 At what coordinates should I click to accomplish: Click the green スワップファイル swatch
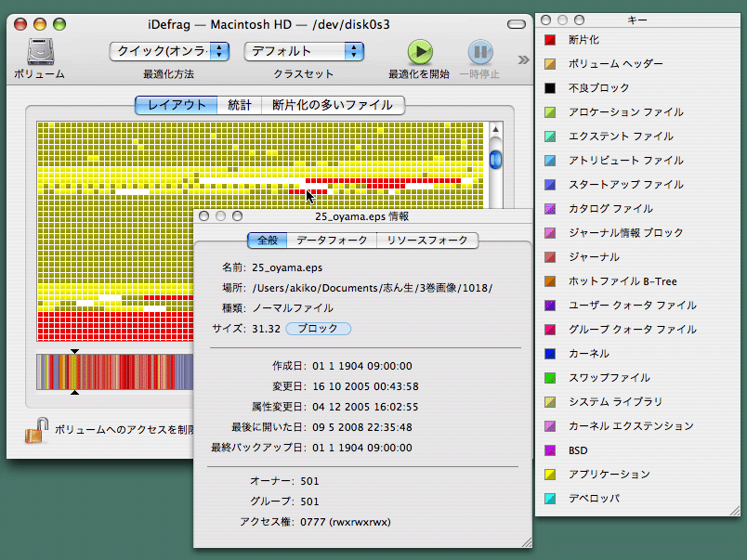point(550,378)
